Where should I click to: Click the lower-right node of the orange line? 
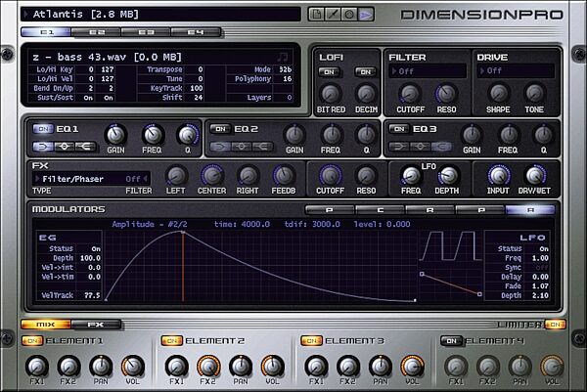(x=479, y=294)
